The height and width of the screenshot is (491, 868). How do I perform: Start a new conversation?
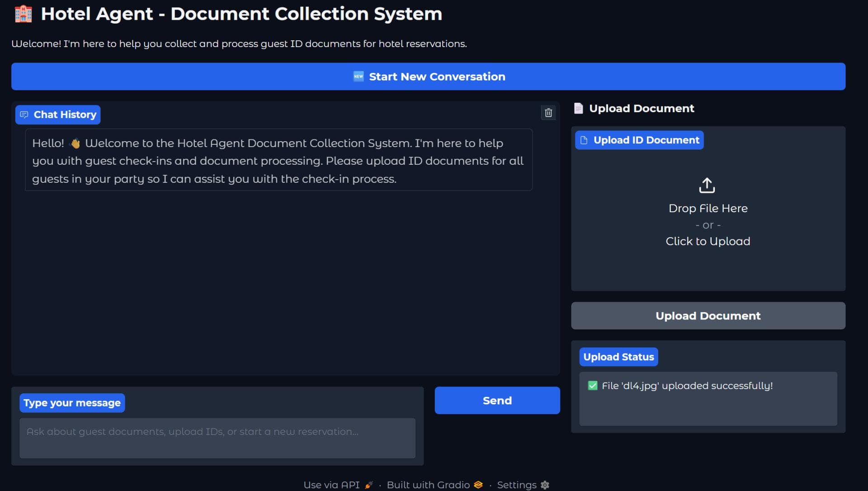pyautogui.click(x=428, y=76)
